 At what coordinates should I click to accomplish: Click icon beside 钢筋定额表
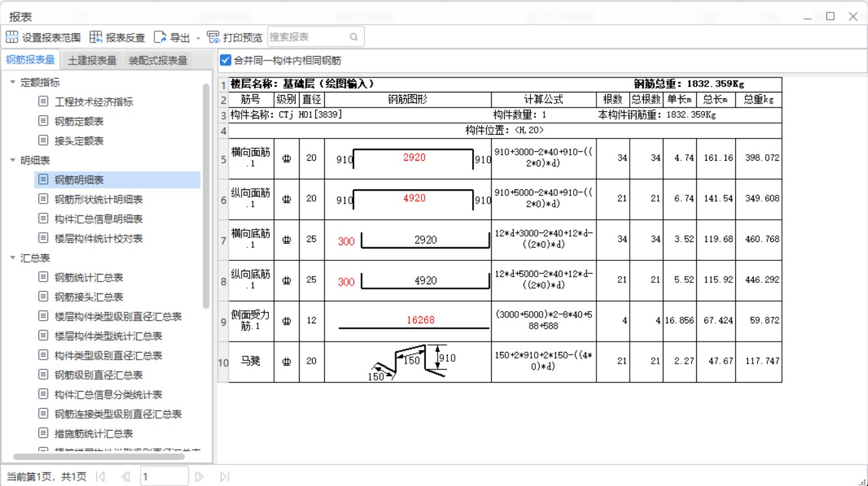43,121
